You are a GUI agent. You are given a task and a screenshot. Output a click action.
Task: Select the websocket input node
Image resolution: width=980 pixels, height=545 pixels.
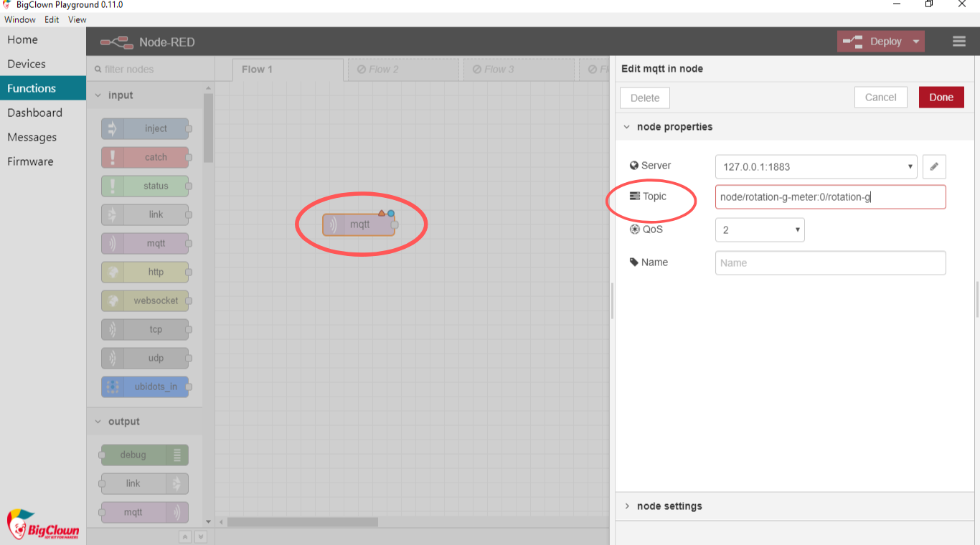[x=145, y=300]
